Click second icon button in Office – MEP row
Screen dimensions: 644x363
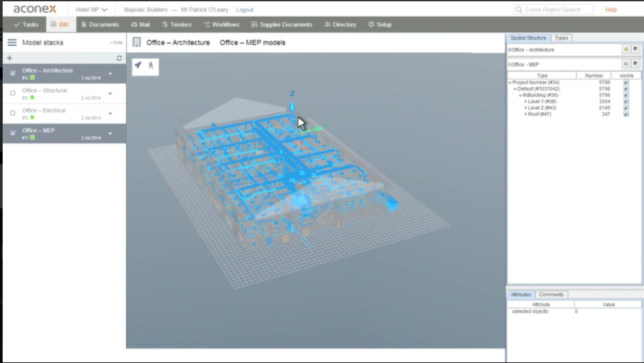[635, 64]
